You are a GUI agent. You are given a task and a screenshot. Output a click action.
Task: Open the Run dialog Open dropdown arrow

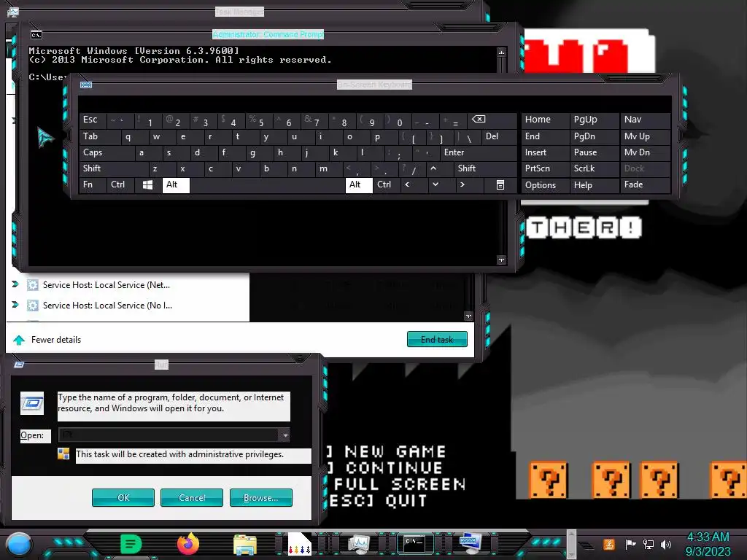point(285,435)
